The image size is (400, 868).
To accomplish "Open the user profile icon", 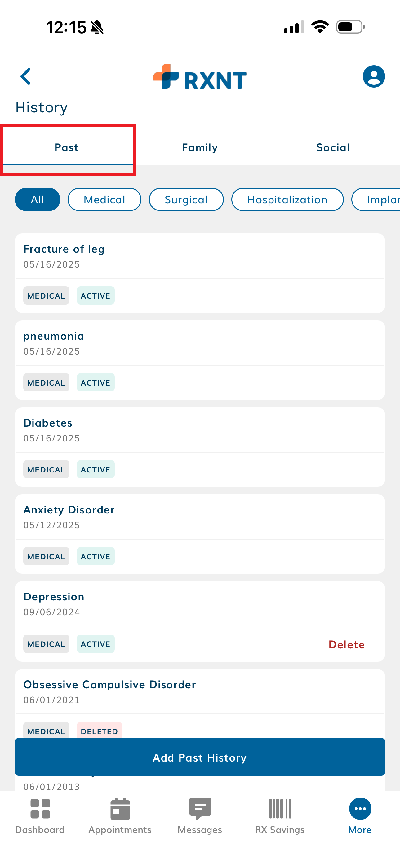I will coord(373,76).
